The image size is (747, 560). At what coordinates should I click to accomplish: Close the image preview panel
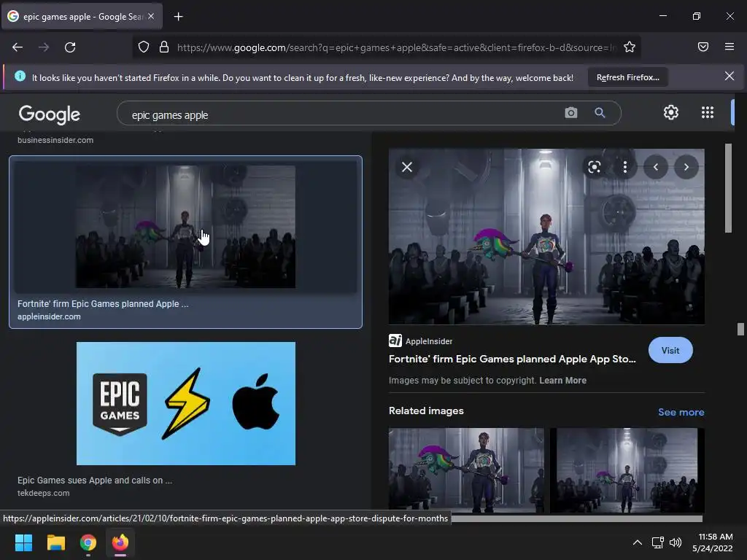pos(407,167)
